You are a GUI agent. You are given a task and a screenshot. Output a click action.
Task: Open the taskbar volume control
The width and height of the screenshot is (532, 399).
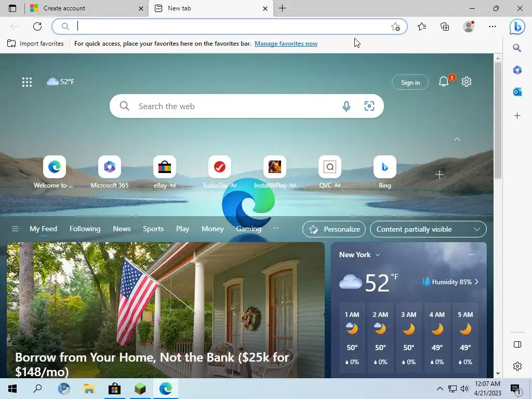(x=464, y=389)
